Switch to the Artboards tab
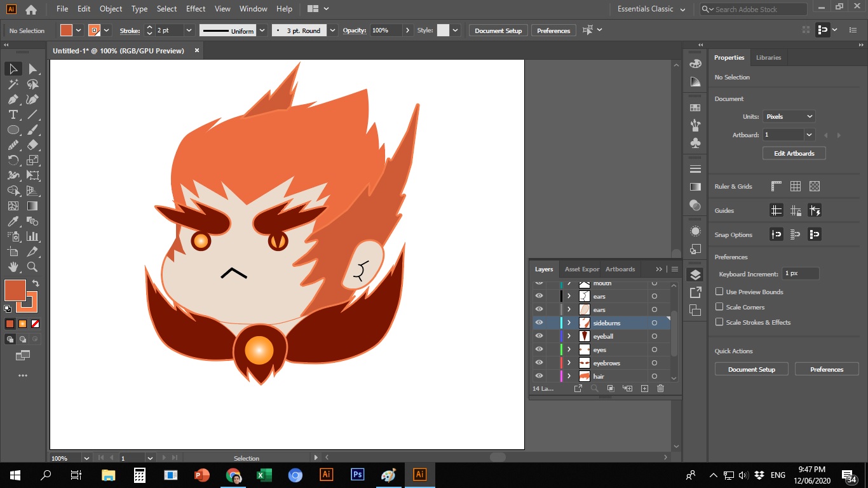Screen dimensions: 868x488 pos(620,269)
